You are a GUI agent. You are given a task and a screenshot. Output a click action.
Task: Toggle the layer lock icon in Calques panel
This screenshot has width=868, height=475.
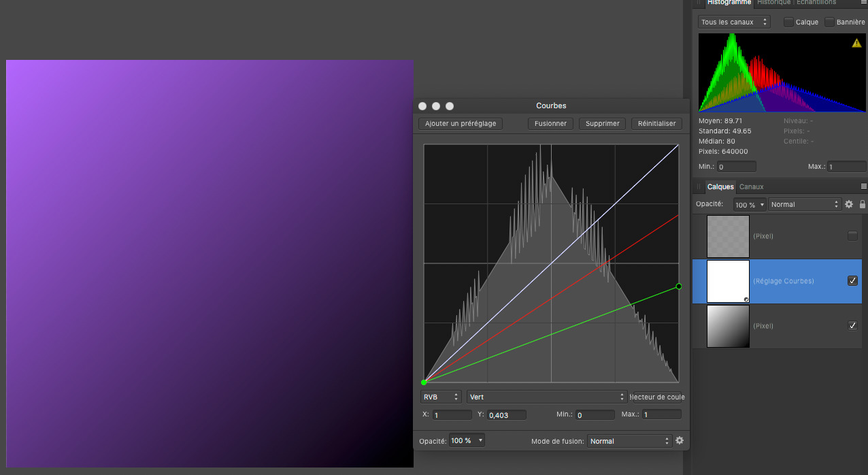(x=863, y=204)
